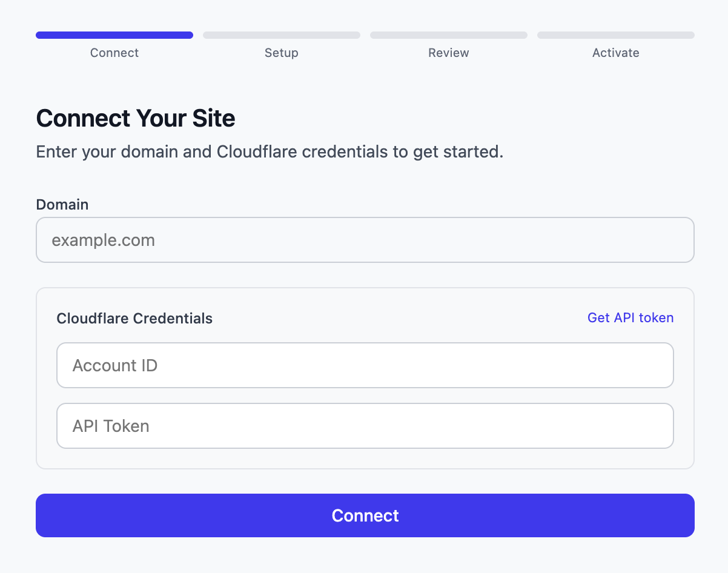Click the instructions text below the heading
The image size is (728, 573).
270,151
